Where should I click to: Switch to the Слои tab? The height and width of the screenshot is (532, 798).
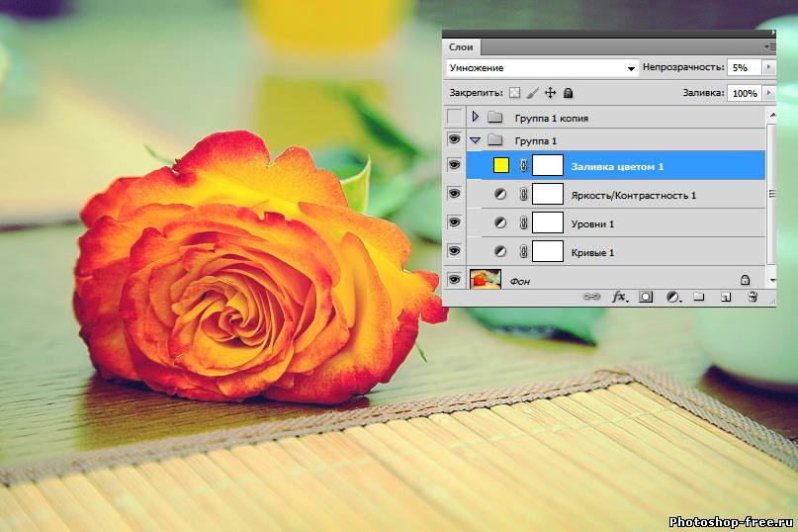[x=461, y=46]
